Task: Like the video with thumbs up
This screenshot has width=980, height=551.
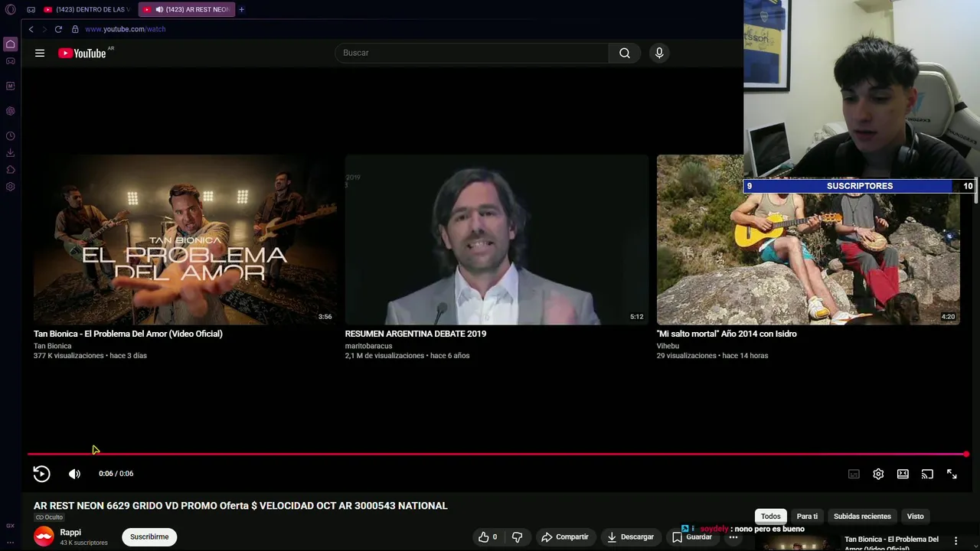Action: [488, 537]
